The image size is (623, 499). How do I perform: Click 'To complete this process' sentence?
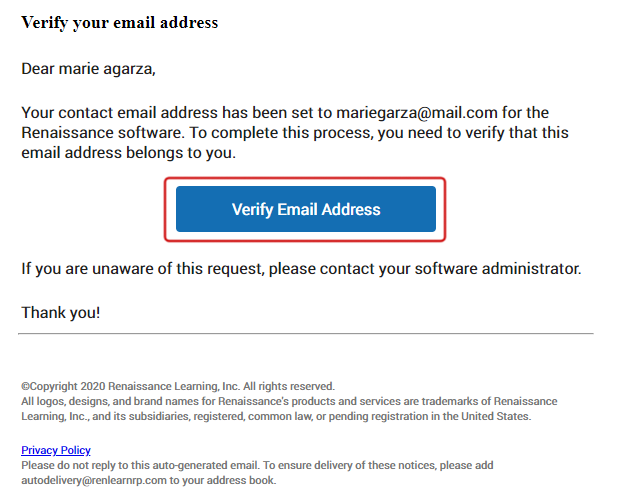[282, 133]
